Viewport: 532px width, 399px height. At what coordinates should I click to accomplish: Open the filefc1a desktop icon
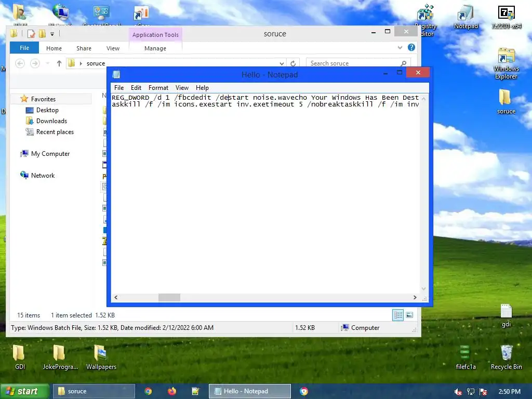pyautogui.click(x=465, y=357)
